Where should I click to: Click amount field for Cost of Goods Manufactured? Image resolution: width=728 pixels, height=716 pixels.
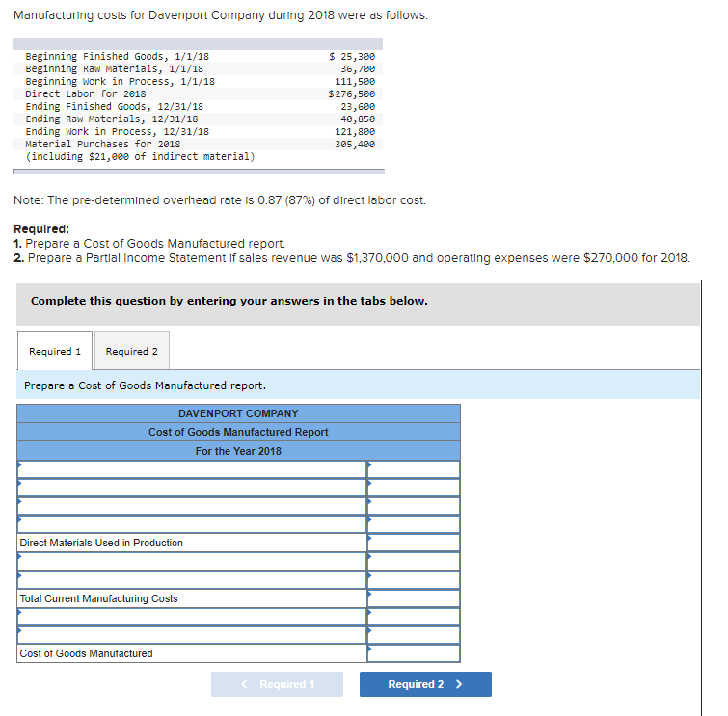click(x=414, y=653)
